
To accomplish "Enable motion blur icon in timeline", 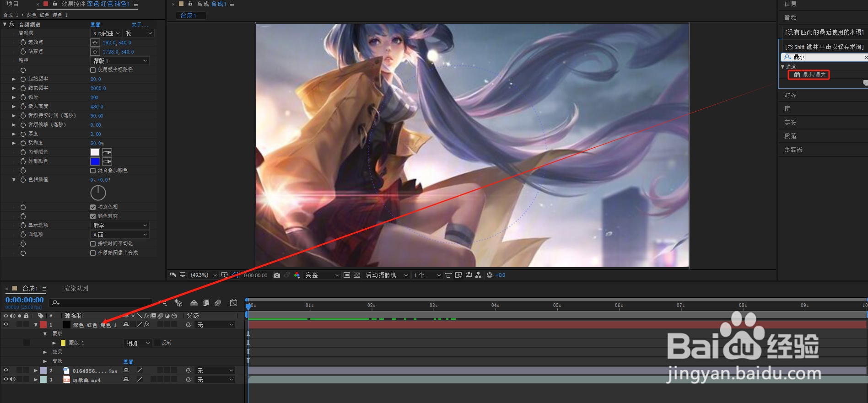I will [218, 303].
